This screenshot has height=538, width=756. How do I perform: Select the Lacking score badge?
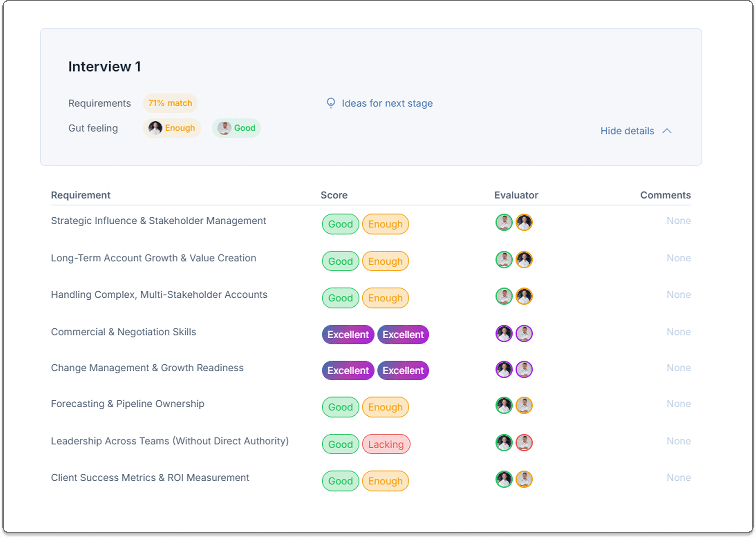coord(386,444)
